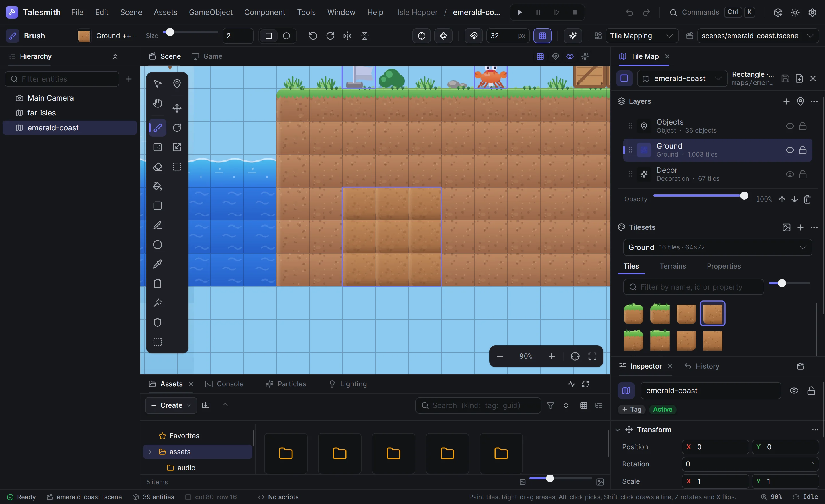Expand the assets folder tree

150,452
